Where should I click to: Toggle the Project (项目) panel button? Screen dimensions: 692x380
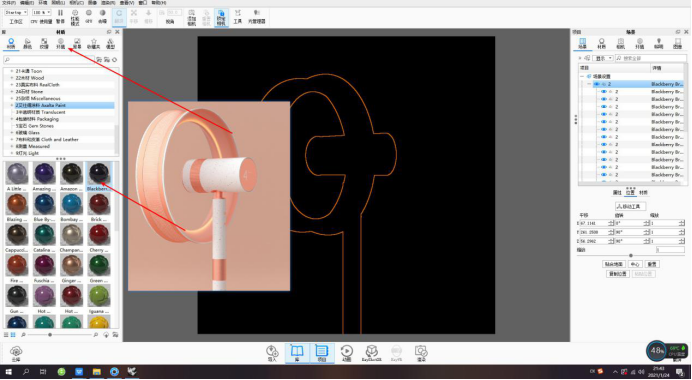point(322,354)
